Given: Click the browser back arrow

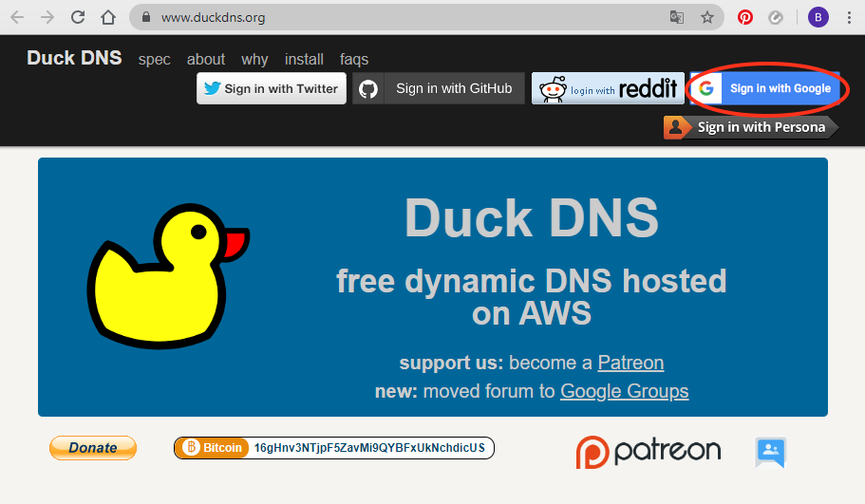Looking at the screenshot, I should (x=17, y=18).
